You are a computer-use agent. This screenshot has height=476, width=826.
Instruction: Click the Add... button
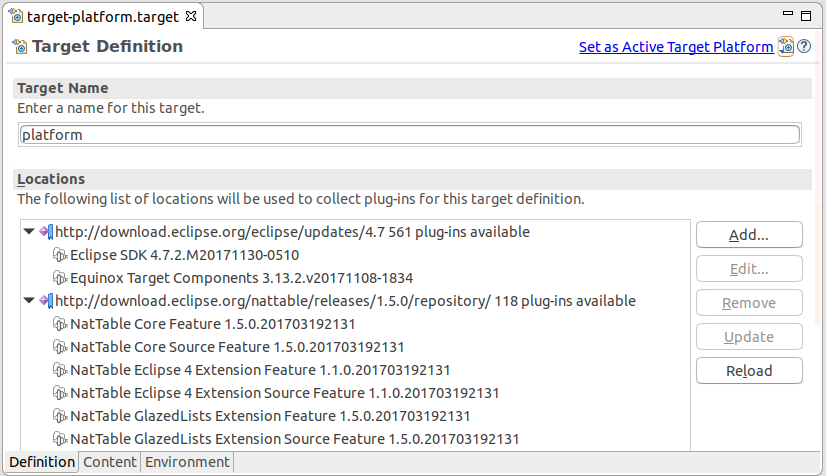(x=749, y=235)
